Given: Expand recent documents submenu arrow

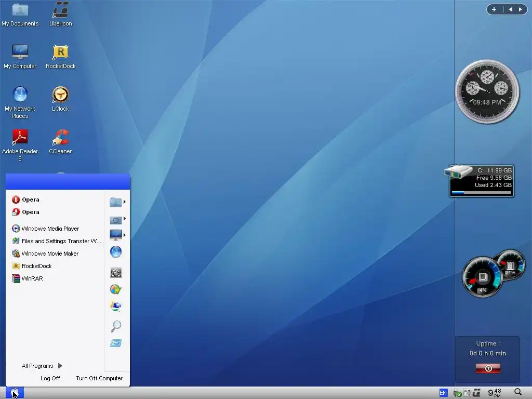Looking at the screenshot, I should point(125,219).
